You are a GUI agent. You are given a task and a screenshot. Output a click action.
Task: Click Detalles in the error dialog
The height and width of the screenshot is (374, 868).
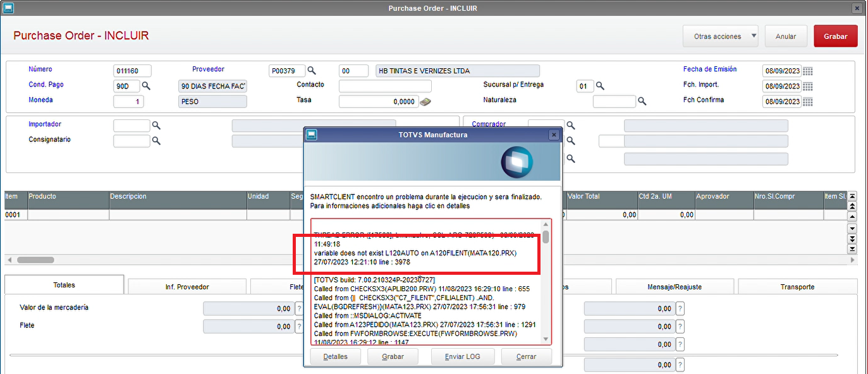(335, 356)
